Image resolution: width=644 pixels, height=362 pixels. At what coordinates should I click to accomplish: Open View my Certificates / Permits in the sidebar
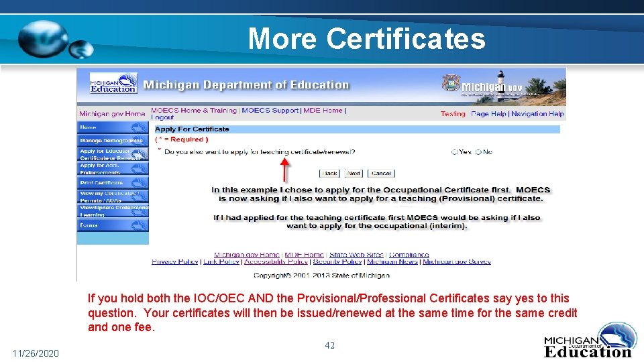(113, 196)
